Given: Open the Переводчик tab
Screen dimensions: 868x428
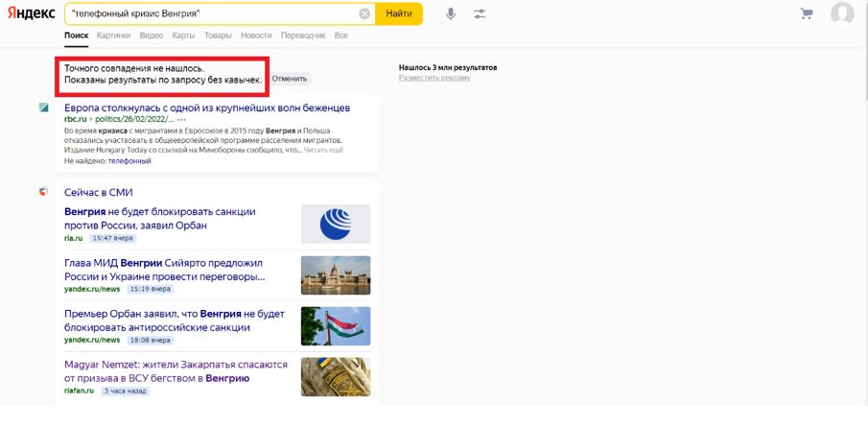Looking at the screenshot, I should click(x=303, y=36).
